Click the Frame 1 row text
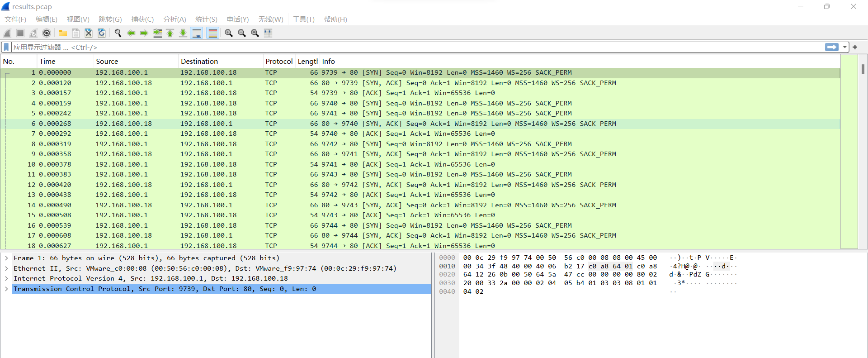The height and width of the screenshot is (358, 868). 146,258
